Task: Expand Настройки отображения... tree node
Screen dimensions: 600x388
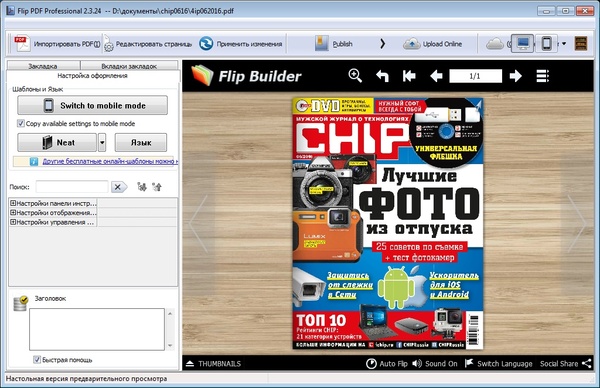Action: (x=13, y=212)
